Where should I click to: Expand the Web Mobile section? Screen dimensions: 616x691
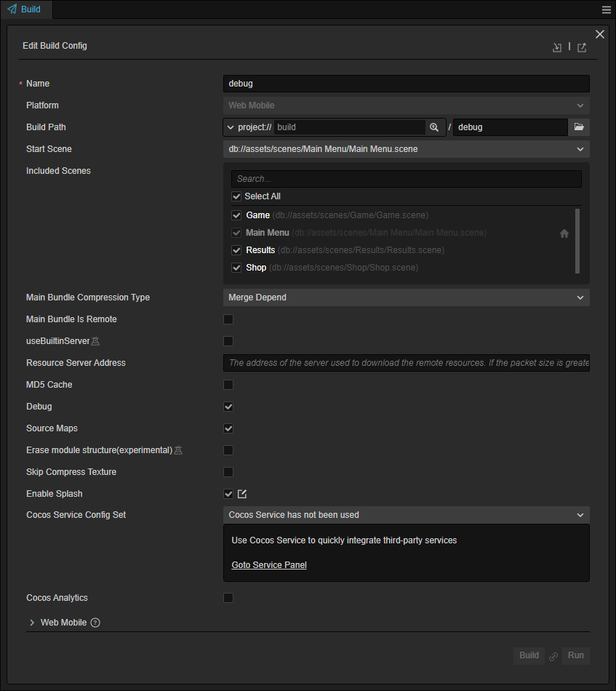click(x=32, y=623)
